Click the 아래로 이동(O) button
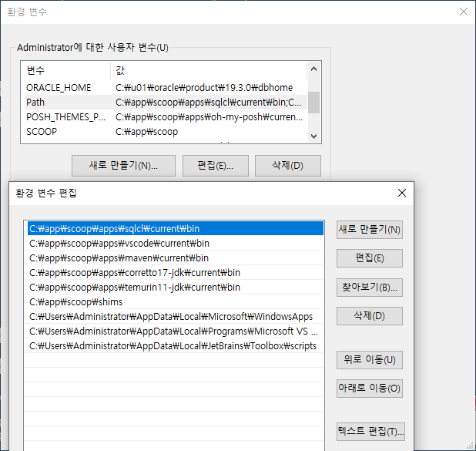Image resolution: width=476 pixels, height=451 pixels. click(x=370, y=388)
